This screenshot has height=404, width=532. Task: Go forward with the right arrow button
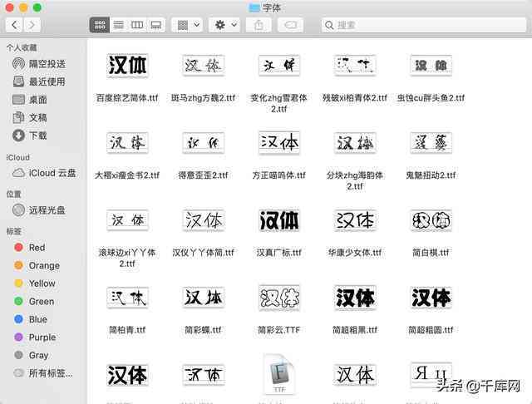32,25
